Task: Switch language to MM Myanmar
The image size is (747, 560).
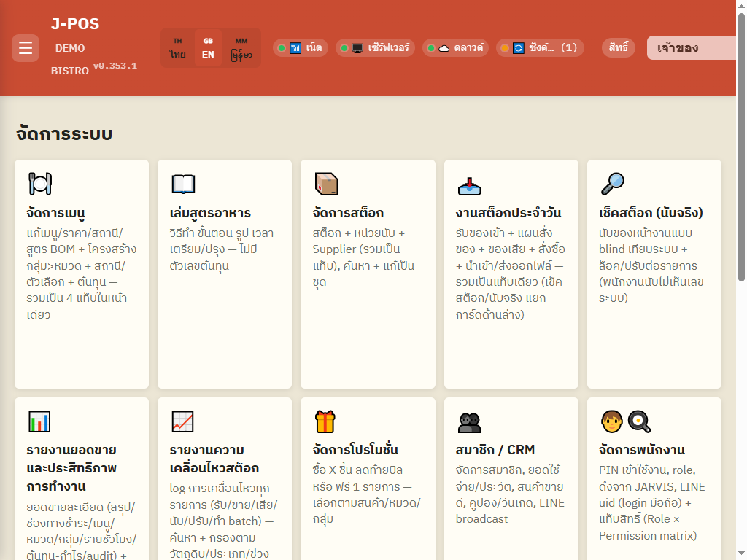Action: (241, 47)
